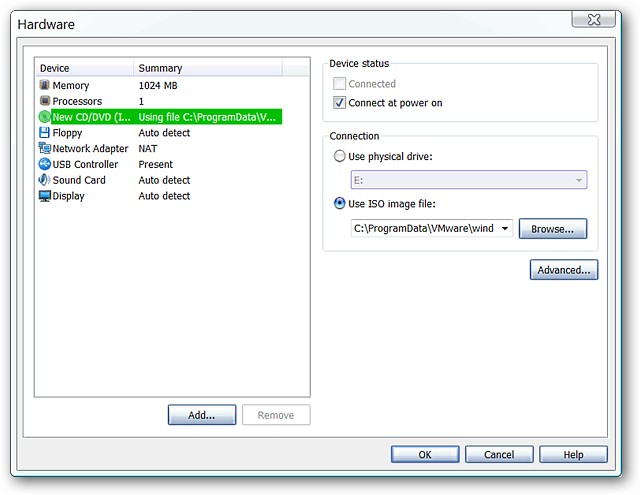Click the NAT summary value
This screenshot has height=495, width=640.
(x=148, y=149)
